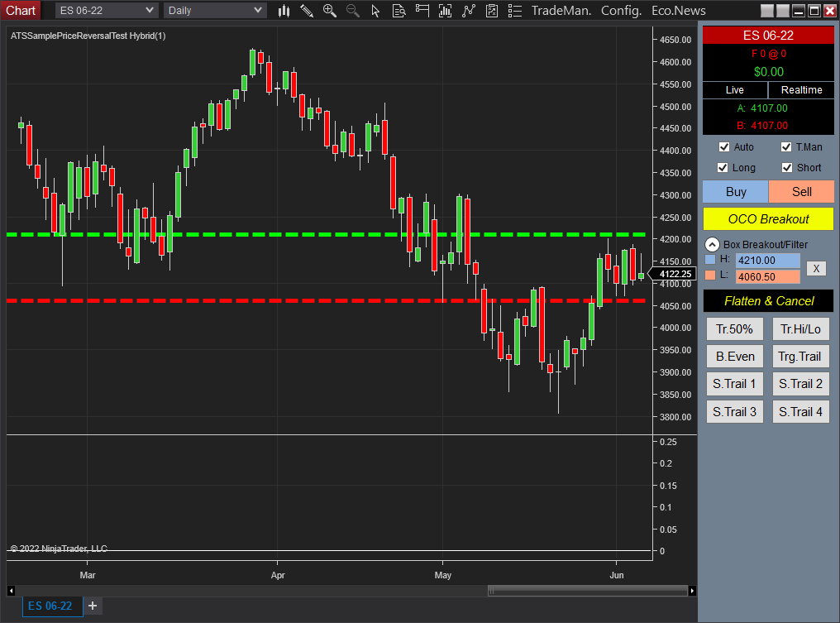The height and width of the screenshot is (623, 840).
Task: Click the X button beside box levels
Action: pyautogui.click(x=816, y=269)
